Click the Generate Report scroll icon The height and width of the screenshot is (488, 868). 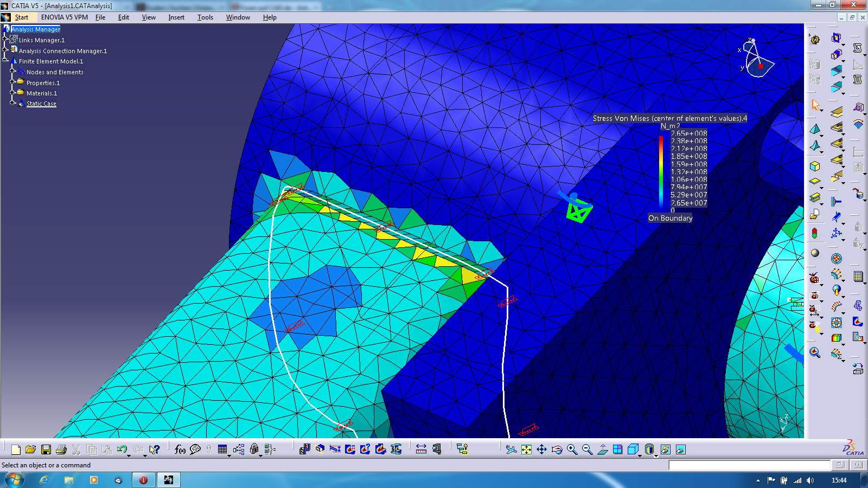858,48
